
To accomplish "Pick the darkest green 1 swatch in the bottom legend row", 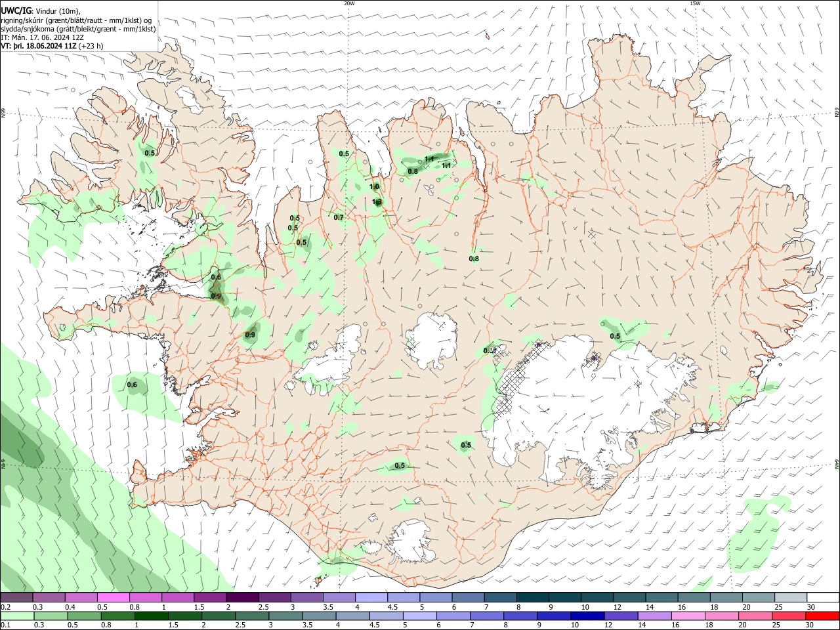I will click(x=151, y=616).
